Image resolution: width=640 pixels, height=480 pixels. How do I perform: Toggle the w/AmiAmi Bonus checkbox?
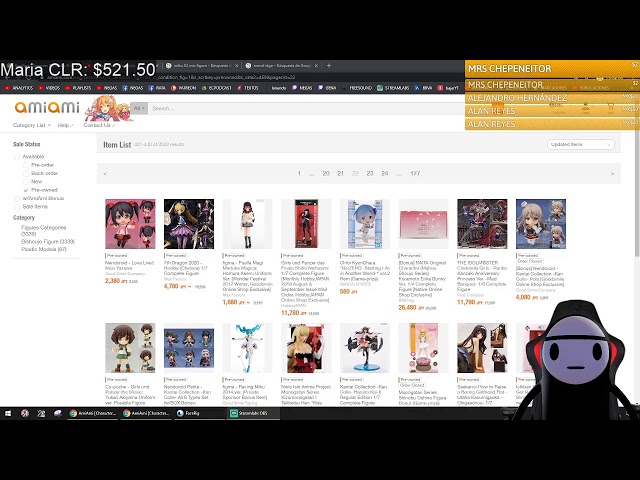17,198
